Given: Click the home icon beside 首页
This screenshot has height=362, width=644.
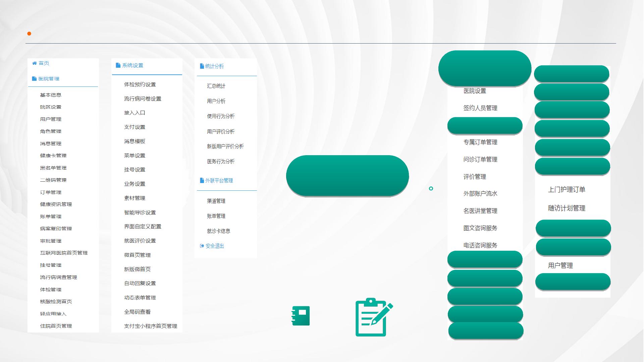Looking at the screenshot, I should (34, 63).
